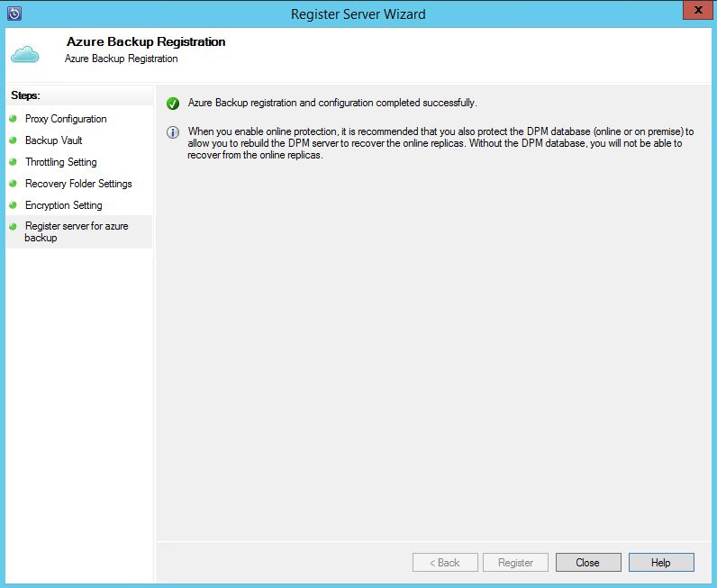The width and height of the screenshot is (717, 588).
Task: Select the Encryption Setting step
Action: point(64,205)
